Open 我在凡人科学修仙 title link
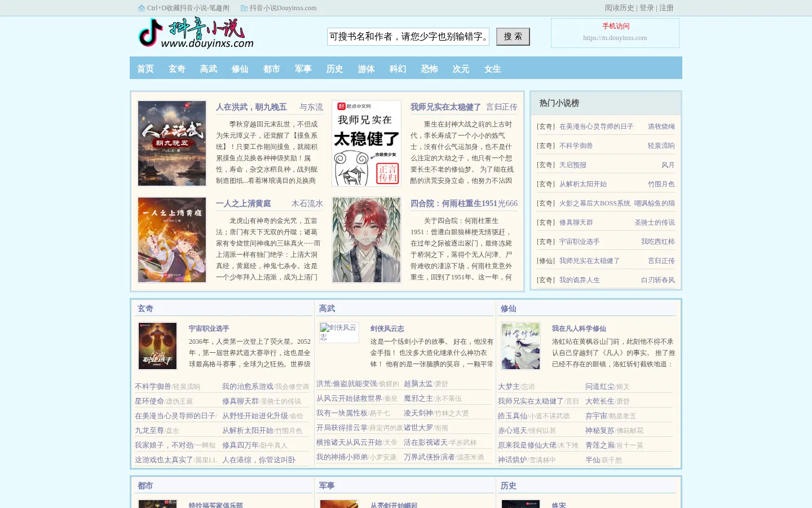 (x=579, y=329)
